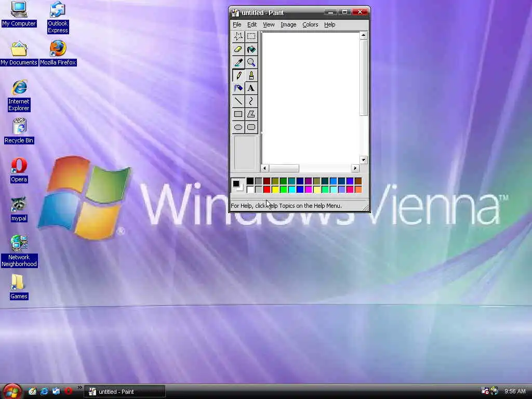Select the dark gray palette color
This screenshot has height=399, width=532.
point(259,181)
